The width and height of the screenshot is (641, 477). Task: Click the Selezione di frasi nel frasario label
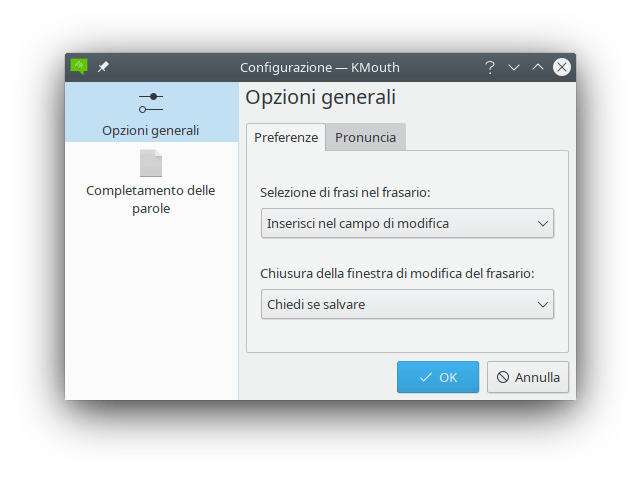point(352,192)
